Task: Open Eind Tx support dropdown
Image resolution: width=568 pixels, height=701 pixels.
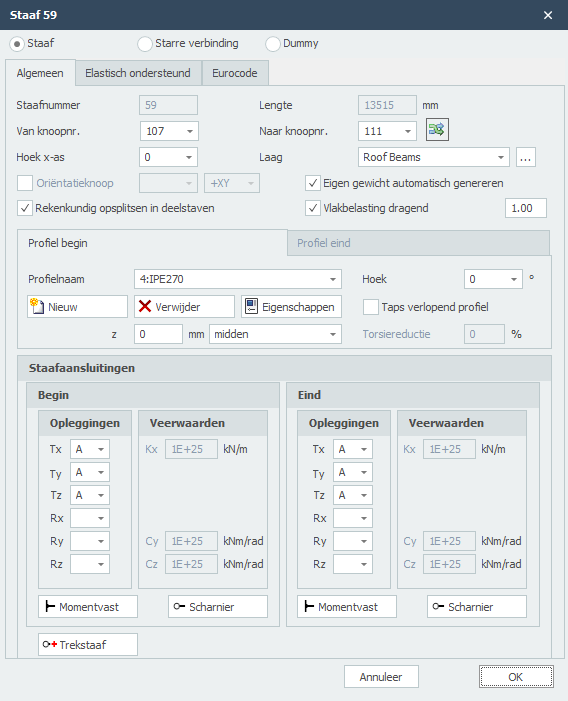Action: click(x=364, y=449)
